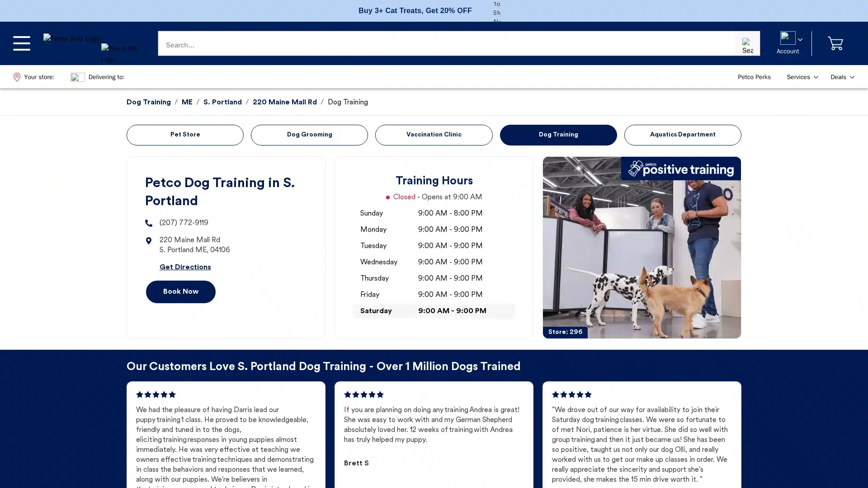The height and width of the screenshot is (488, 868).
Task: Click the Delivering to label
Action: (106, 77)
